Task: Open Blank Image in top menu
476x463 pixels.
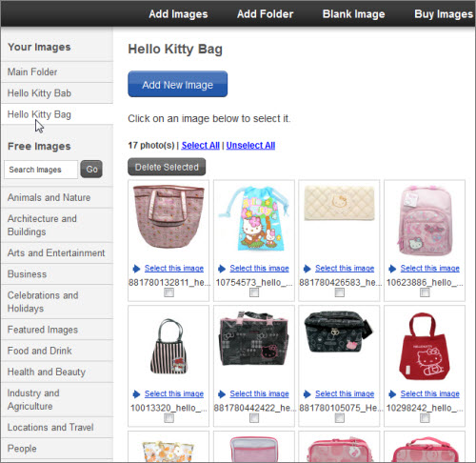Action: click(353, 14)
